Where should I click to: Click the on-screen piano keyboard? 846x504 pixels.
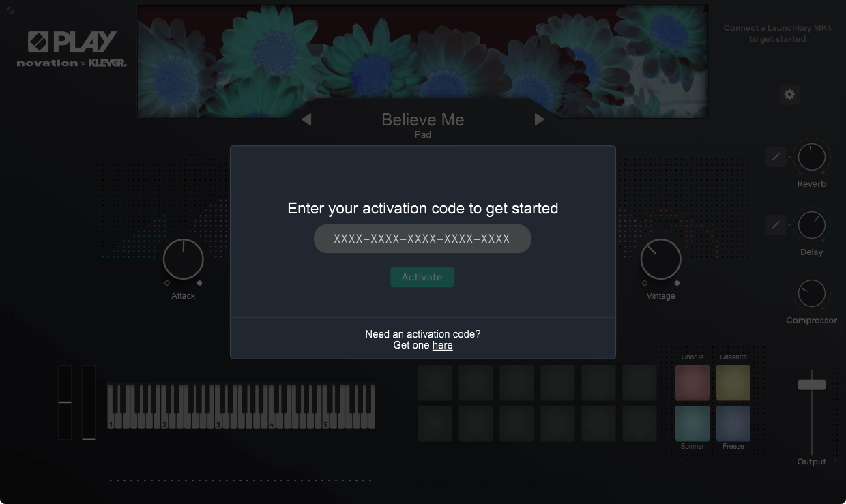click(x=242, y=406)
